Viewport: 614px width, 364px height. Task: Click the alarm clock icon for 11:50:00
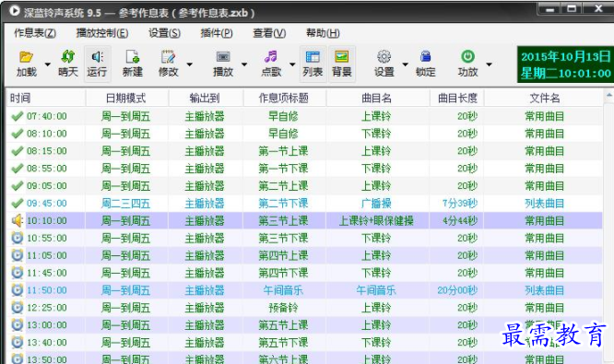[17, 290]
